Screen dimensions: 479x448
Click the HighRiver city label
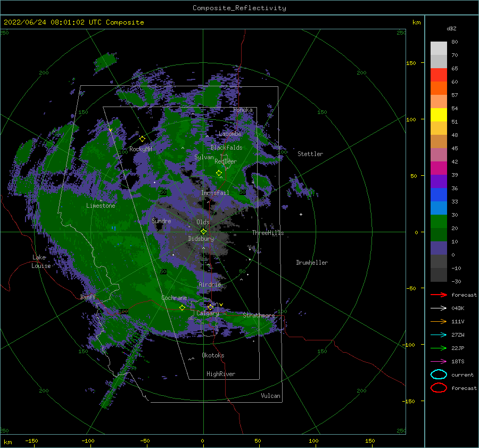(221, 374)
